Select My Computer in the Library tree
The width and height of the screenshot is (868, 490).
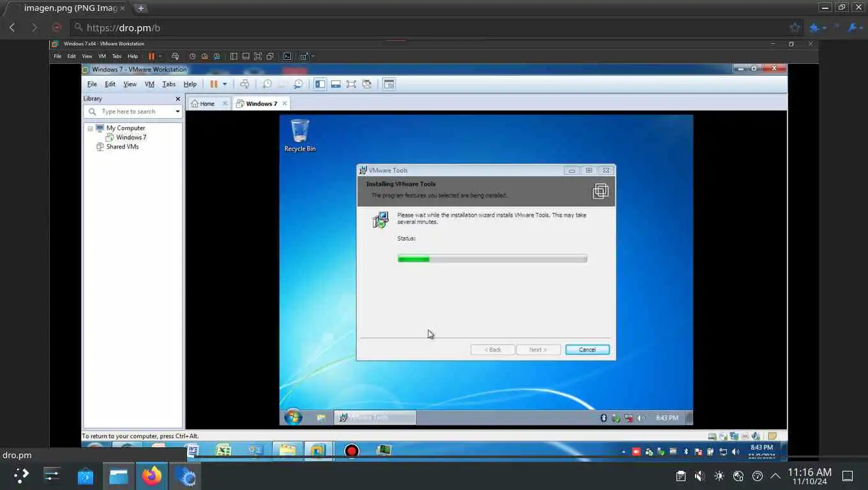(126, 128)
